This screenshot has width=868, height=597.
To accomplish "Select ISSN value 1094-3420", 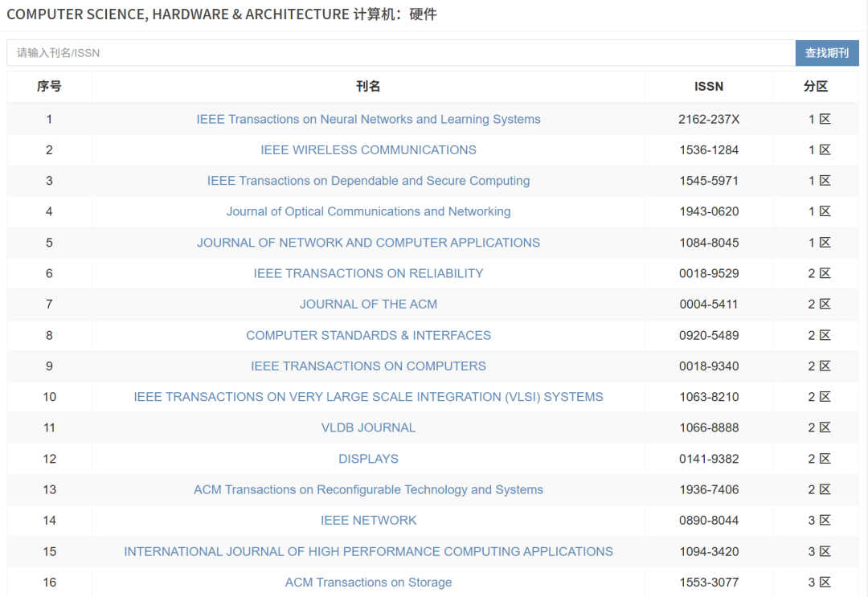I will pos(709,552).
